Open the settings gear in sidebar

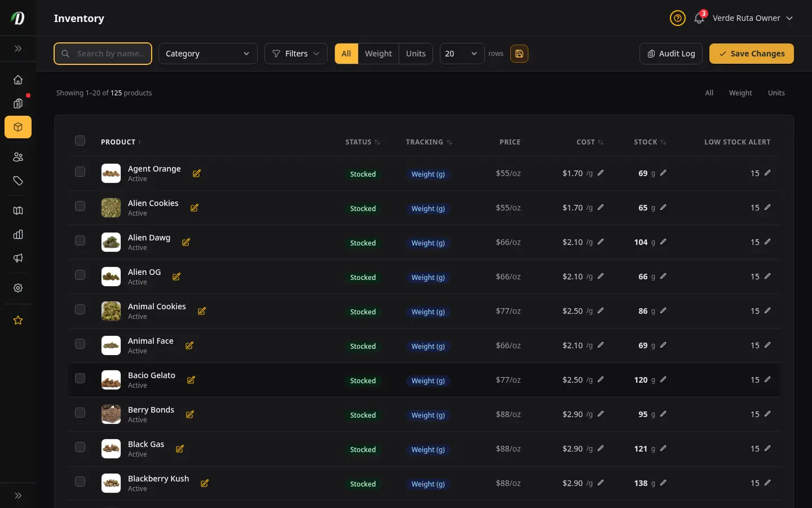18,288
